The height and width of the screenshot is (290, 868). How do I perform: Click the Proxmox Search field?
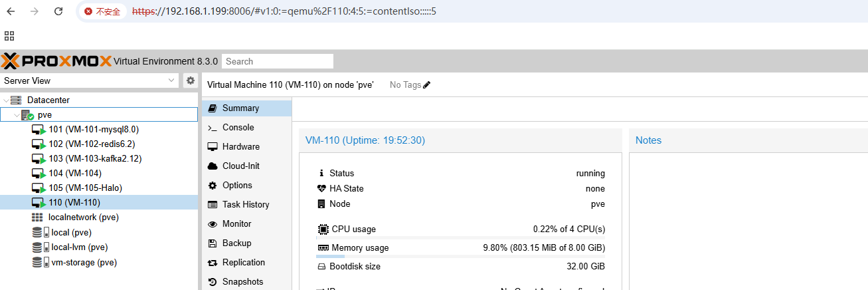(x=278, y=61)
